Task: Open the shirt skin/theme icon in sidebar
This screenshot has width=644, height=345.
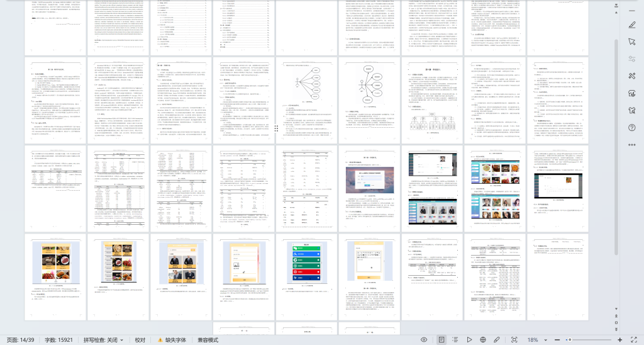Action: pos(631,111)
